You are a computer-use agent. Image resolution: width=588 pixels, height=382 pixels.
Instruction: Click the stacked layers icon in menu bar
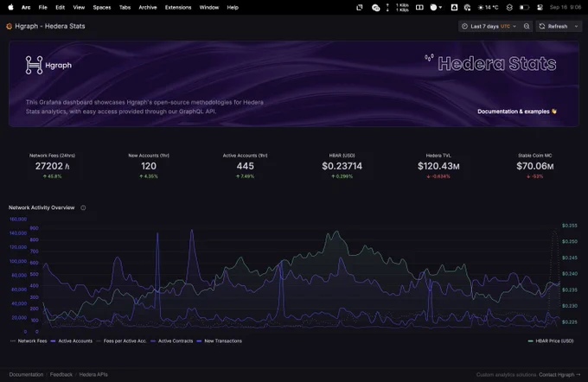(x=509, y=7)
